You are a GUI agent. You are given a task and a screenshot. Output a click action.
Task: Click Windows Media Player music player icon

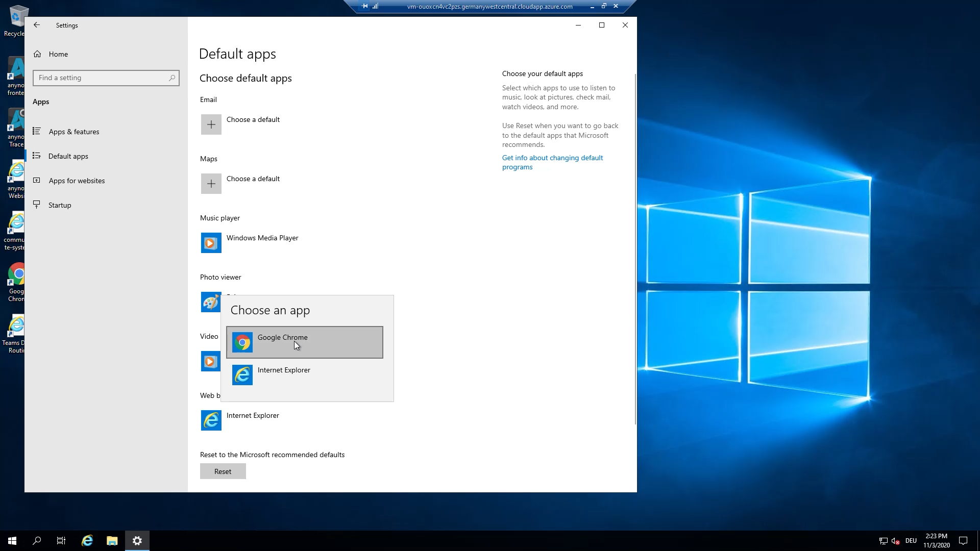[x=211, y=243]
